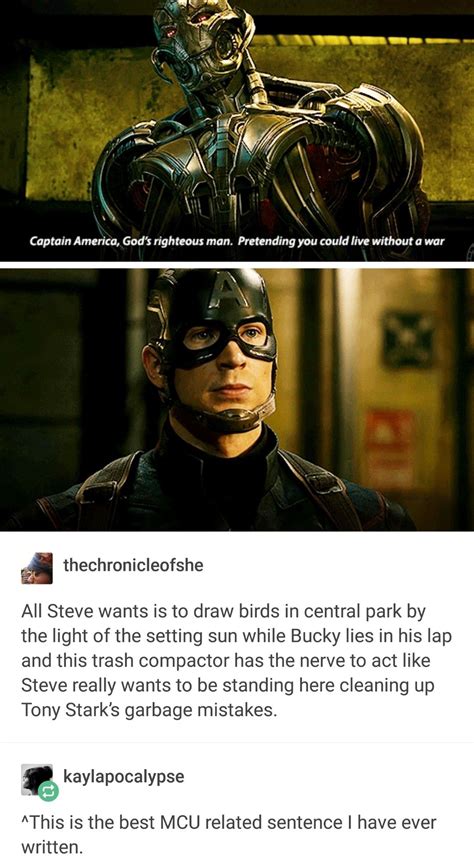The width and height of the screenshot is (474, 867).
Task: Click 'Captain America' in the subtitle
Action: pyautogui.click(x=62, y=241)
